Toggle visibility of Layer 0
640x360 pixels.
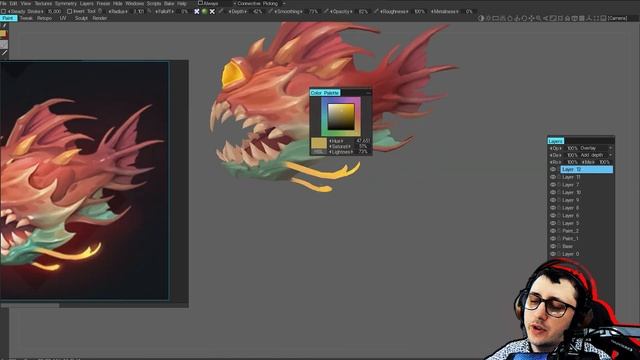coord(553,254)
